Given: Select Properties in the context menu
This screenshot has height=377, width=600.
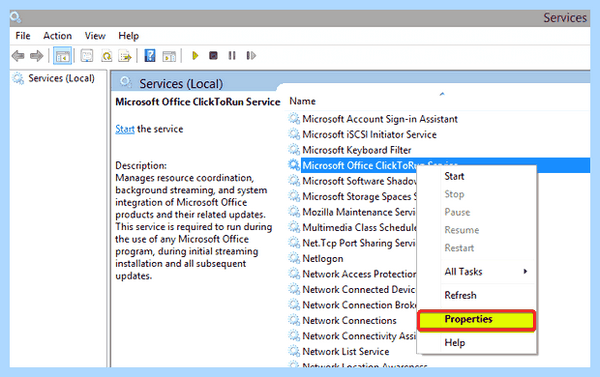Looking at the screenshot, I should pos(476,320).
